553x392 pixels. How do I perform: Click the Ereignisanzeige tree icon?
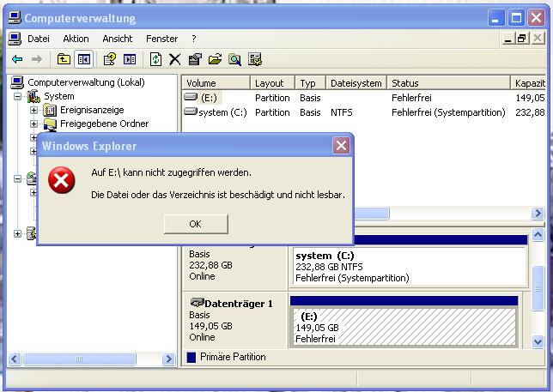[50, 111]
